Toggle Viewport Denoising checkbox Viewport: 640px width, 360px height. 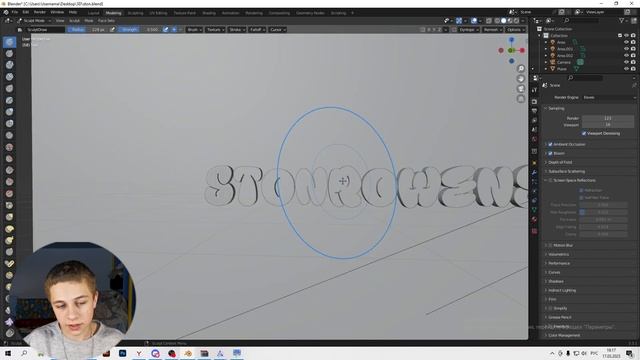pos(584,133)
